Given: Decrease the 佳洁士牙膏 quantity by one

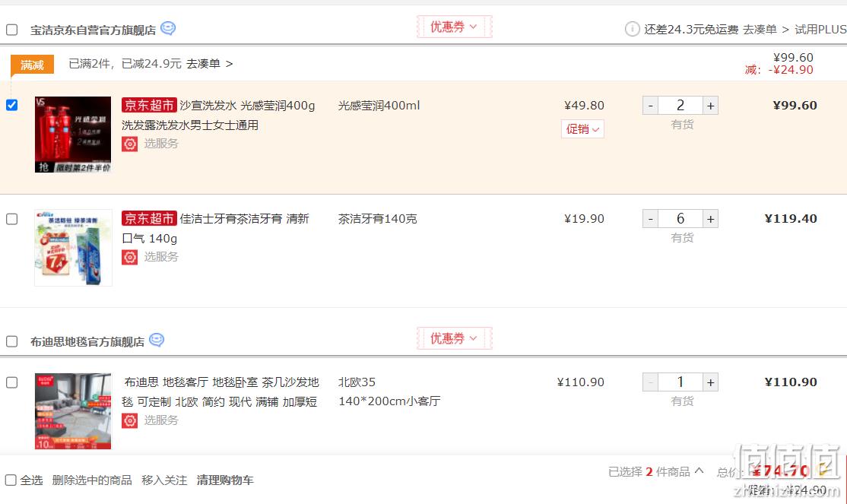Looking at the screenshot, I should (x=650, y=219).
